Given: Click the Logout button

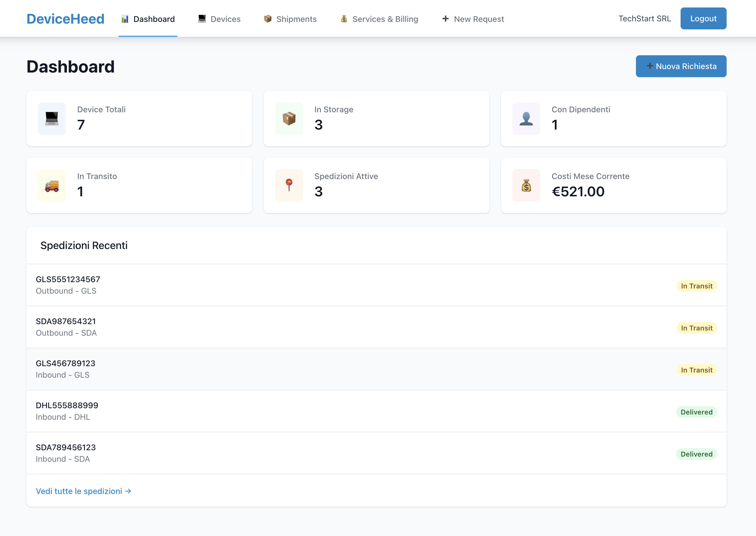Looking at the screenshot, I should click(703, 18).
